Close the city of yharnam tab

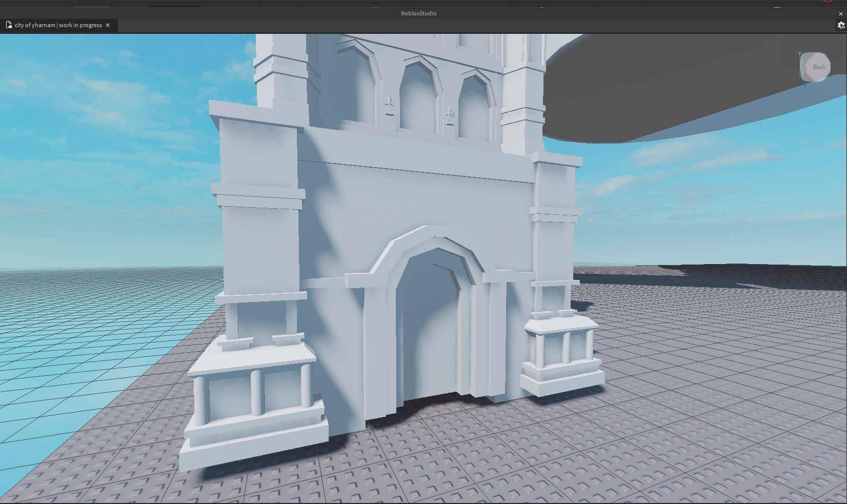[x=108, y=25]
